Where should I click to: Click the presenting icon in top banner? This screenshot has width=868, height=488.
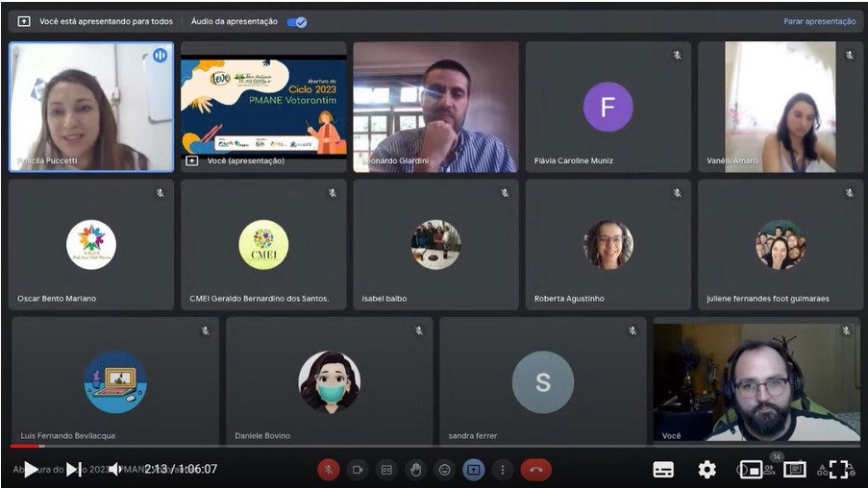point(24,21)
